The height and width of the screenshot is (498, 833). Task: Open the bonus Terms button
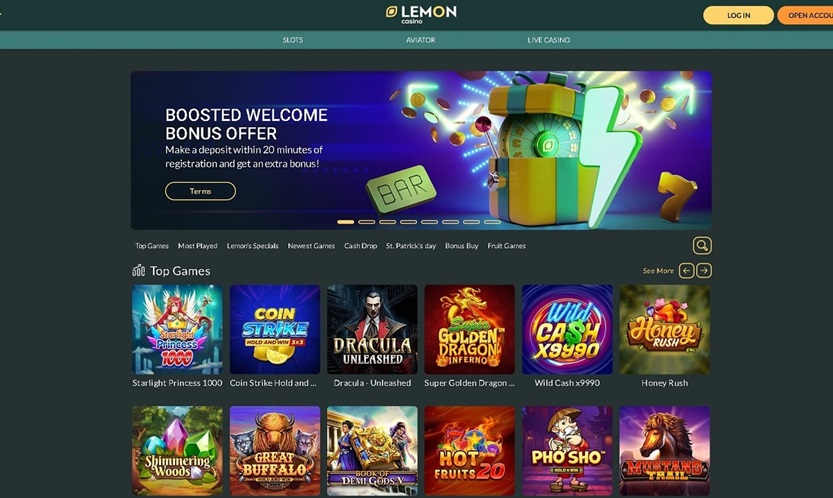(x=200, y=191)
